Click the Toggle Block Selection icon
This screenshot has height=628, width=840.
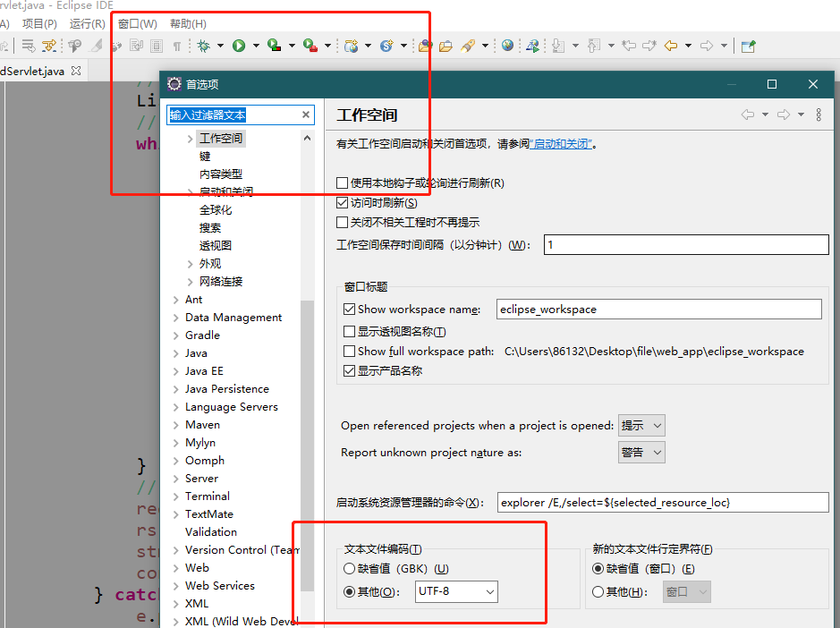157,47
